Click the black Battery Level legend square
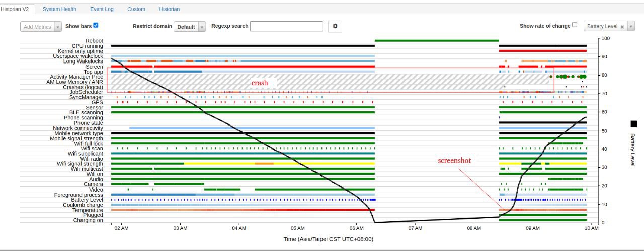This screenshot has width=644, height=251. coord(633,124)
